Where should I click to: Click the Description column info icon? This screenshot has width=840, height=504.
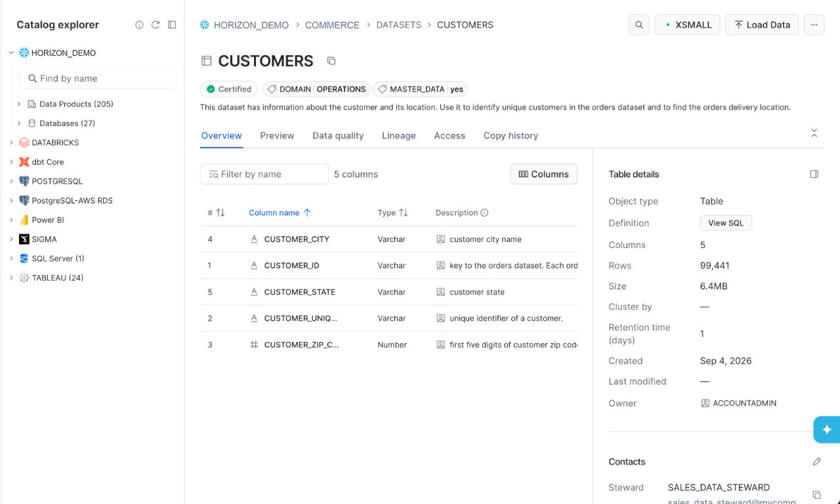484,213
